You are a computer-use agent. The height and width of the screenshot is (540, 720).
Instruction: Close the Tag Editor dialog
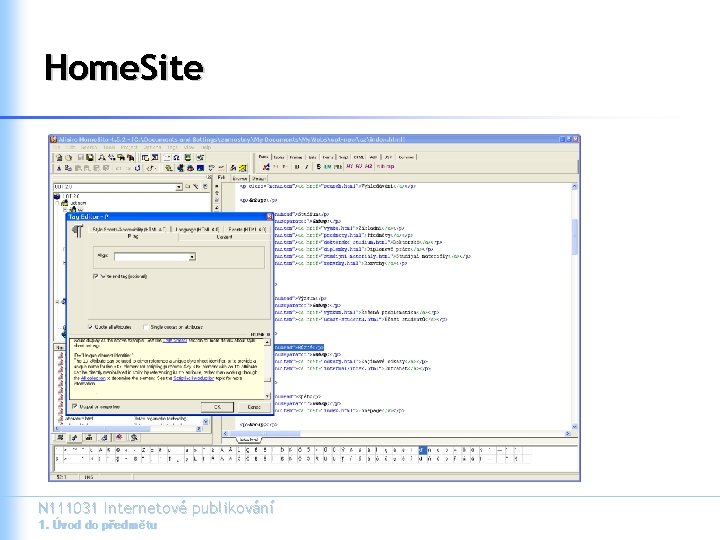pos(270,216)
